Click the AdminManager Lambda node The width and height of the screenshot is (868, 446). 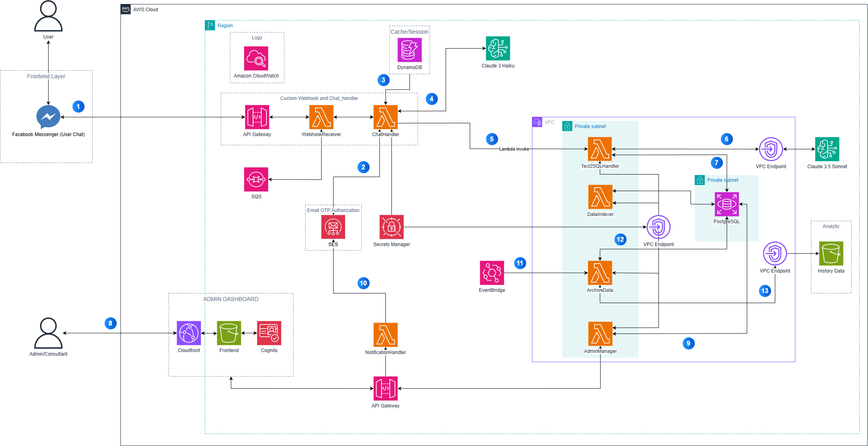click(x=599, y=334)
